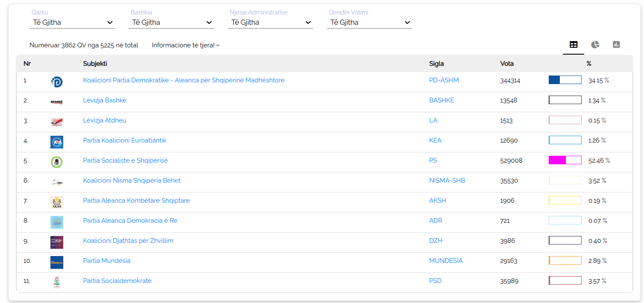
Task: Expand Informacione të tjera section
Action: point(185,45)
